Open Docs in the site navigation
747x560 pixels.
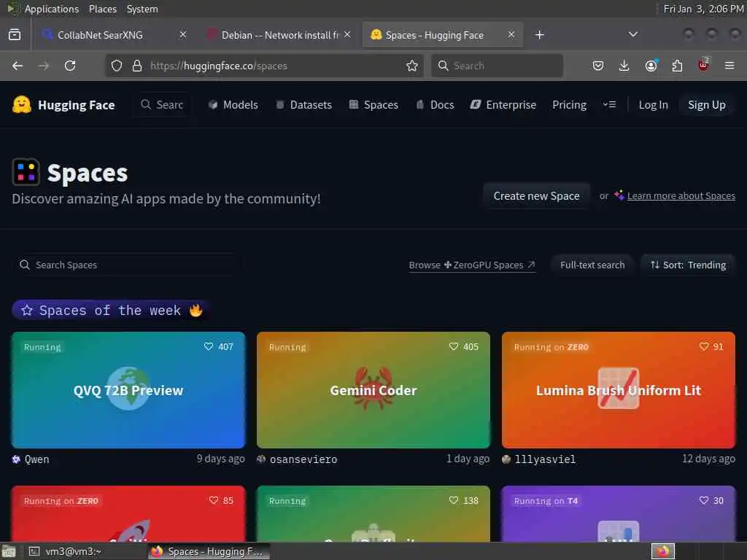(435, 105)
